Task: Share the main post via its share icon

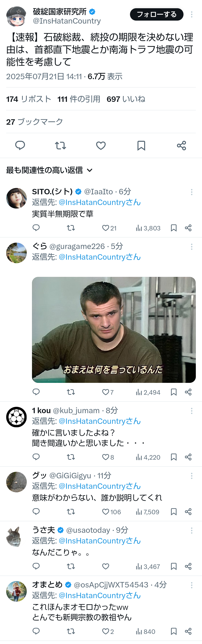Action: point(182,145)
